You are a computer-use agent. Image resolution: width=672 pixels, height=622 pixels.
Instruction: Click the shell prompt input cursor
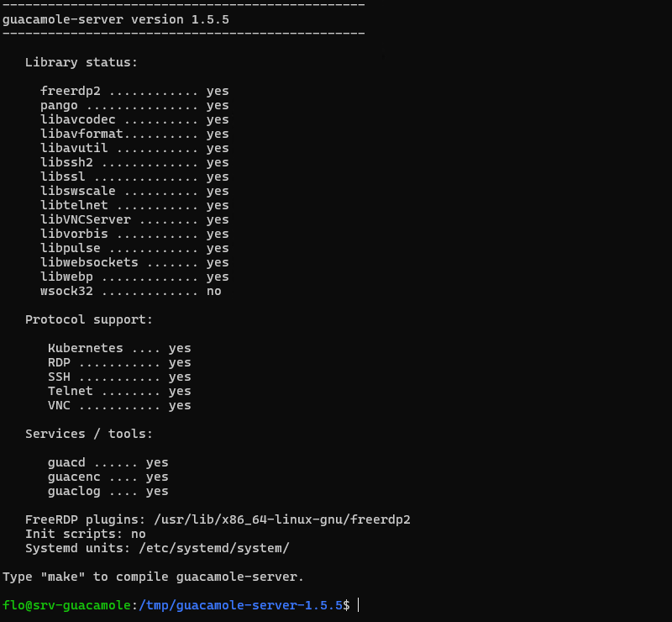359,605
